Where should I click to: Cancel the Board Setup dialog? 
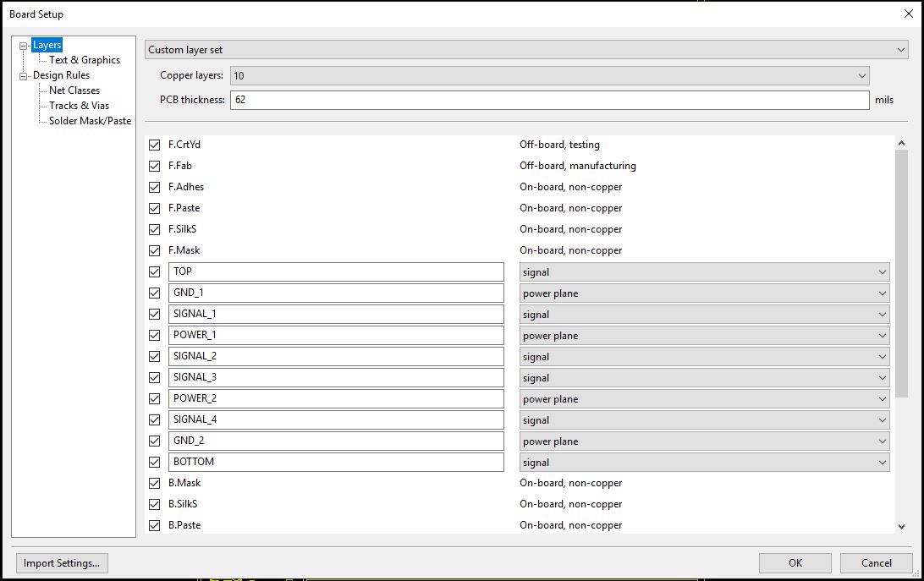pyautogui.click(x=876, y=563)
